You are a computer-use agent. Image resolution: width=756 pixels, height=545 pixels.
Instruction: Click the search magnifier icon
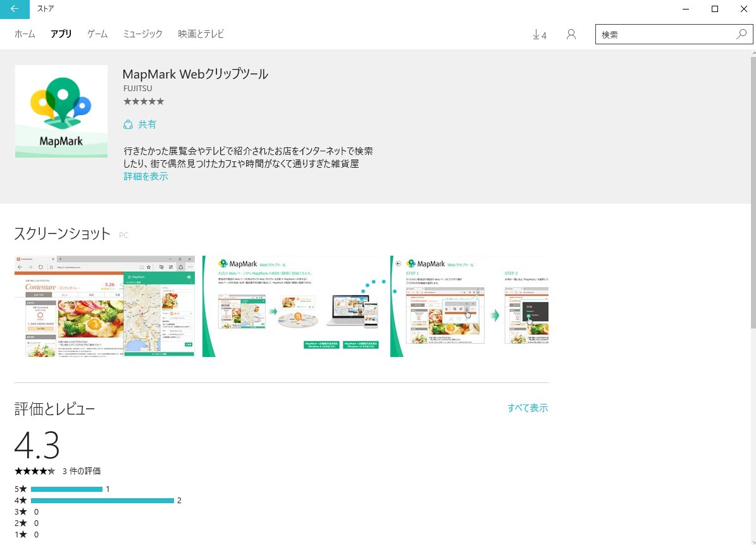click(741, 34)
